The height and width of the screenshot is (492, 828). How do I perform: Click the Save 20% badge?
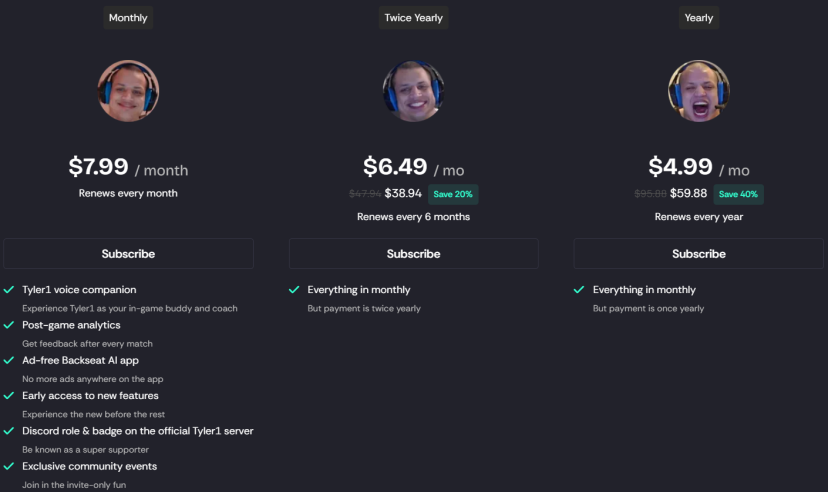click(x=453, y=194)
